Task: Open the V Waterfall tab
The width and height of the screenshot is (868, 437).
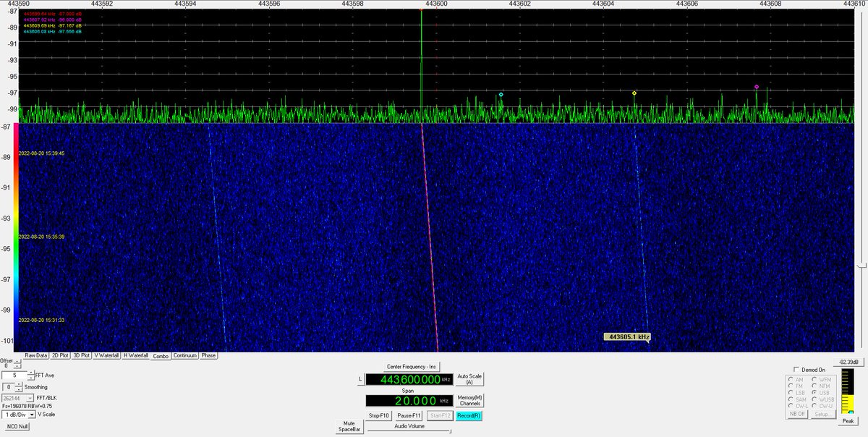Action: pyautogui.click(x=106, y=355)
